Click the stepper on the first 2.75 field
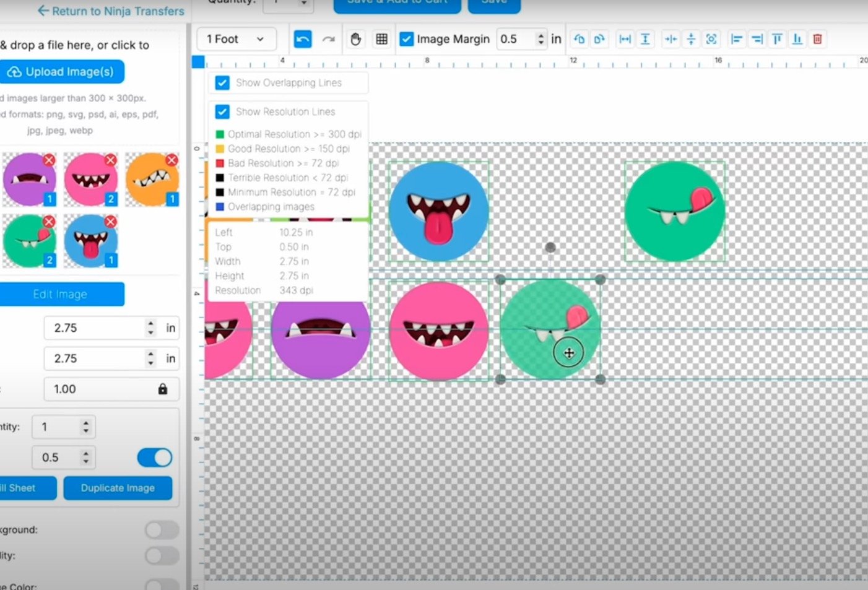 click(150, 328)
